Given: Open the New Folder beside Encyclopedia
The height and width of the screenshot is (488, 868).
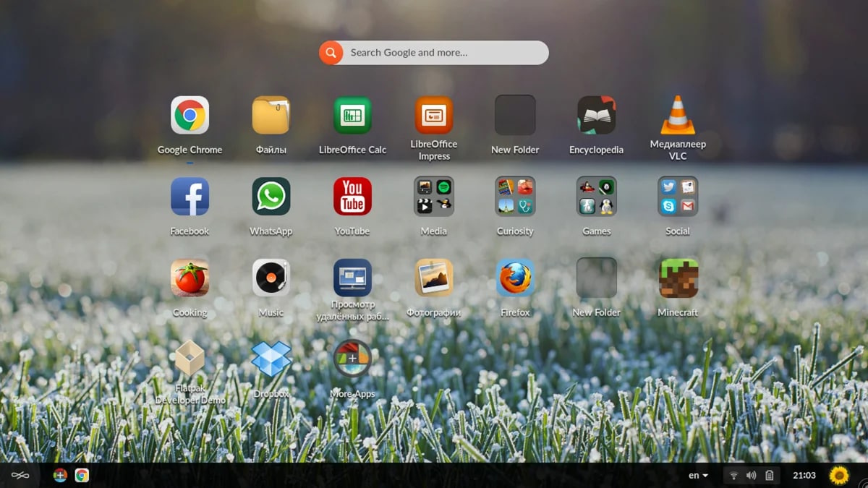Looking at the screenshot, I should click(x=515, y=116).
